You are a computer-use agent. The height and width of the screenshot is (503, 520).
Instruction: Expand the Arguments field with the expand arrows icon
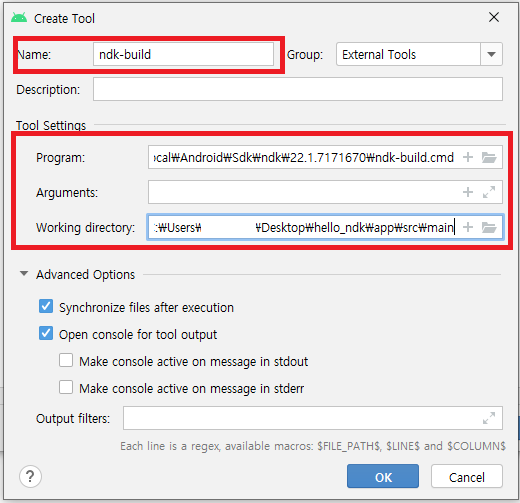point(489,192)
